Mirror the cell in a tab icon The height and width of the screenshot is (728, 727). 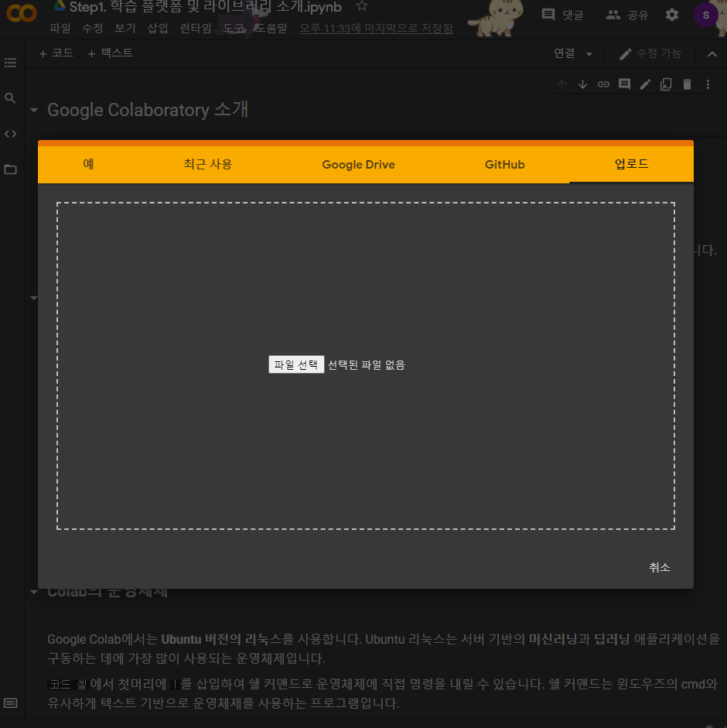pos(666,84)
